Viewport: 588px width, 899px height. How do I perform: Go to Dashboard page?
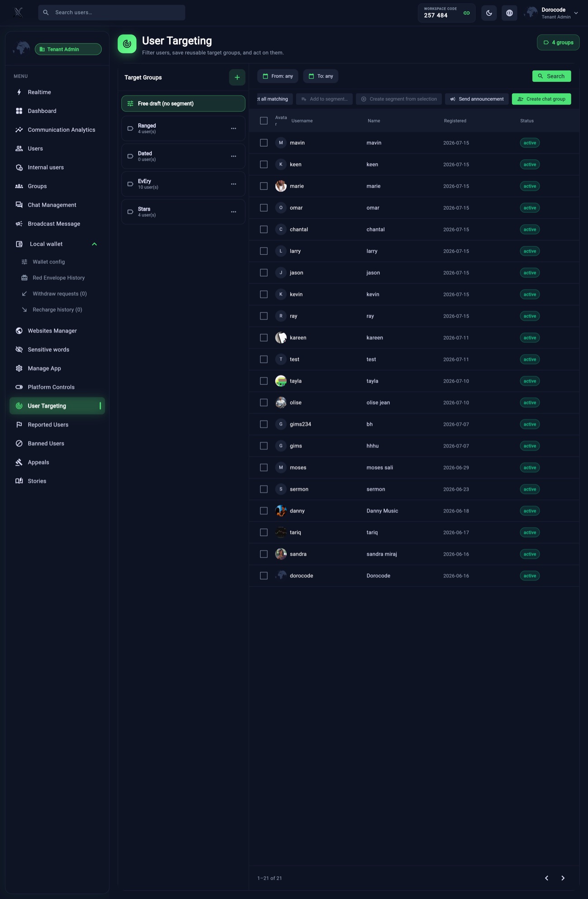[x=57, y=111]
